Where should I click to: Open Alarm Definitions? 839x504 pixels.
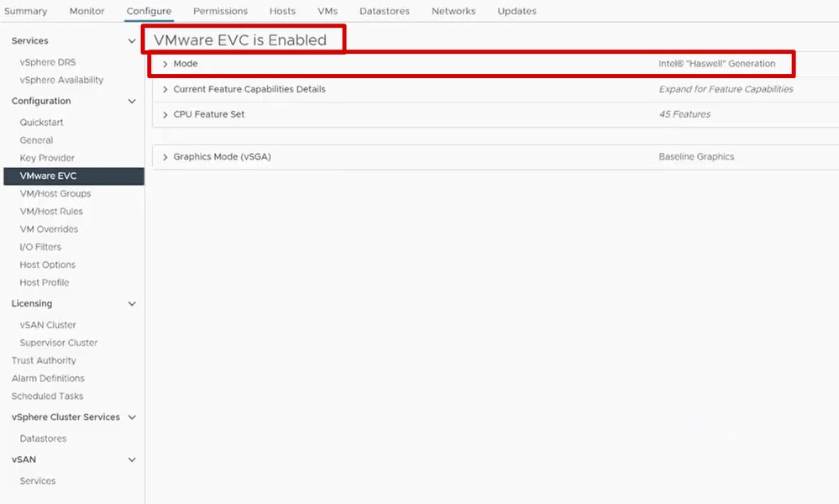[x=48, y=378]
